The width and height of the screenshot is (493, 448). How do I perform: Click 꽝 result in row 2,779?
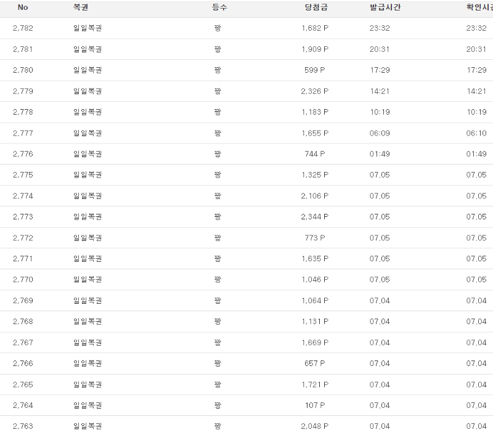[218, 91]
